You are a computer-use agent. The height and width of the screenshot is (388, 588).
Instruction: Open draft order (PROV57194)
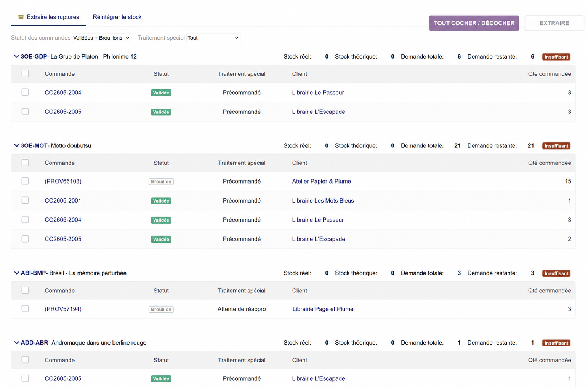click(x=63, y=309)
